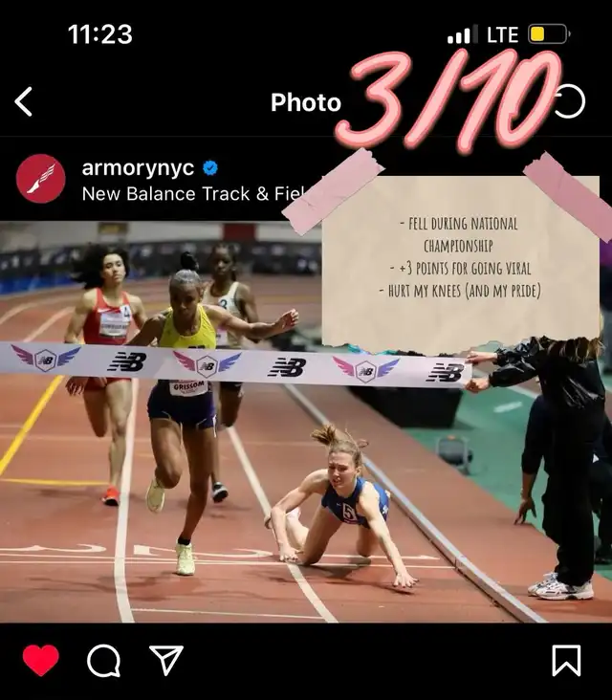Tap the 11:23 clock in status bar
The width and height of the screenshot is (612, 700).
100,34
